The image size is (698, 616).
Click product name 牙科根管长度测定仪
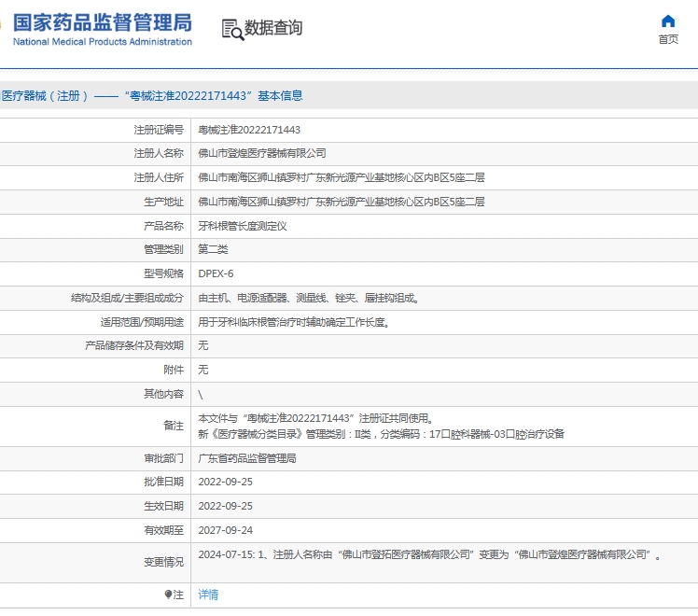point(243,226)
